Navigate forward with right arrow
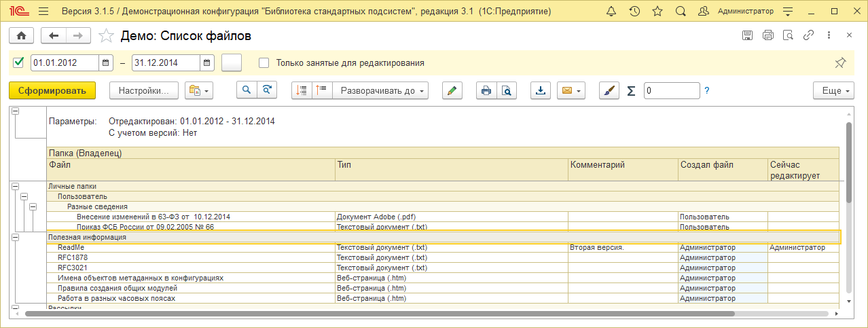 (78, 35)
